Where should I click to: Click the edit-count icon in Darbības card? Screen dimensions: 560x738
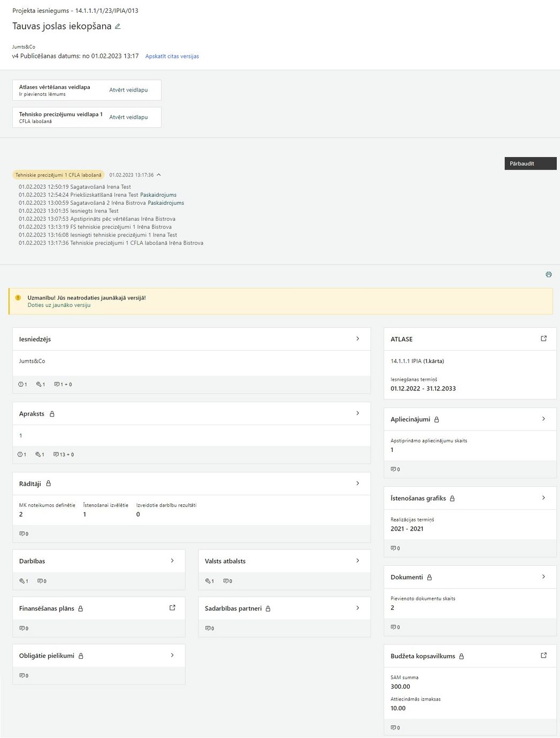coord(22,581)
